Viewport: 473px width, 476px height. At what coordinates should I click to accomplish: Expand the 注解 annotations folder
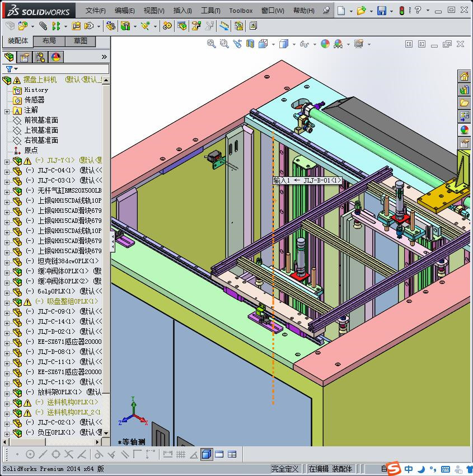[7, 111]
